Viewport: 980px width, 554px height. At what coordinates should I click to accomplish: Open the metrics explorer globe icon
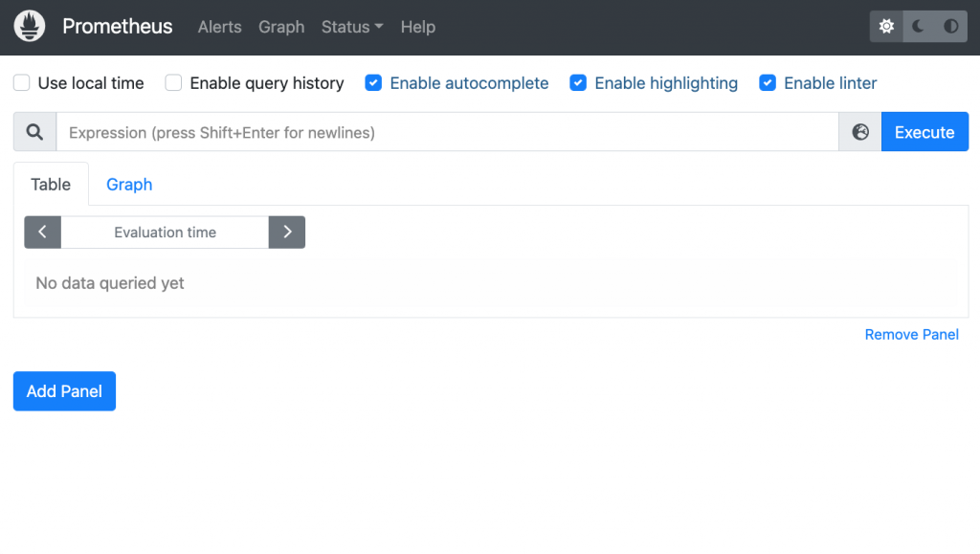pyautogui.click(x=860, y=132)
